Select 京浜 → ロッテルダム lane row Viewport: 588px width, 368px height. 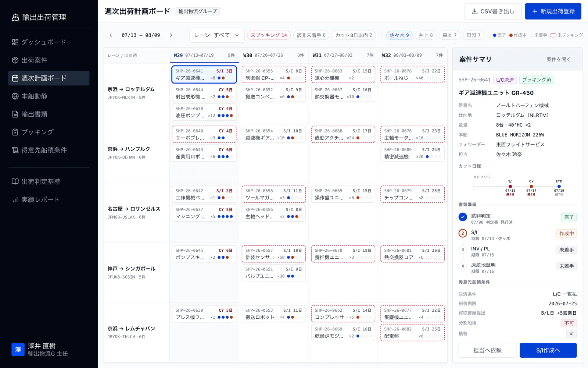(136, 93)
